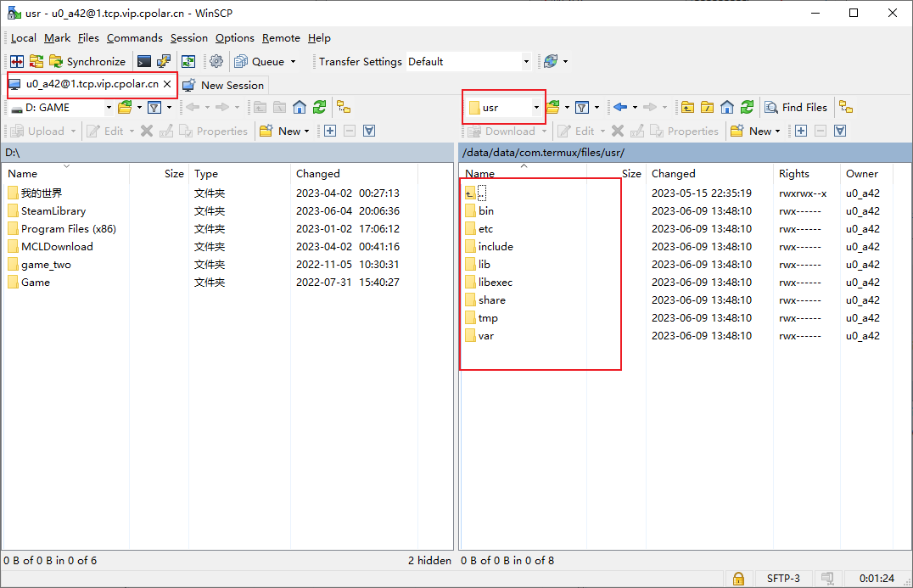This screenshot has width=913, height=588.
Task: Go to remote parent directory icon
Action: click(x=687, y=107)
